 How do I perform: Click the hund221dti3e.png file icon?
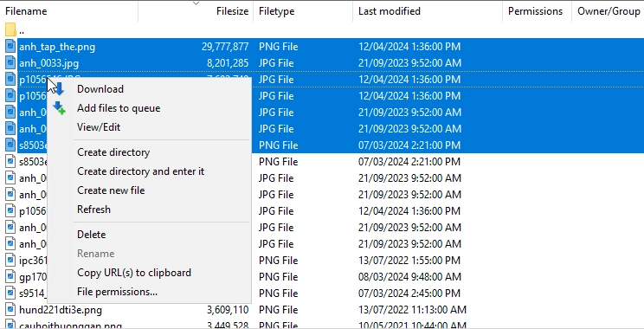point(10,309)
